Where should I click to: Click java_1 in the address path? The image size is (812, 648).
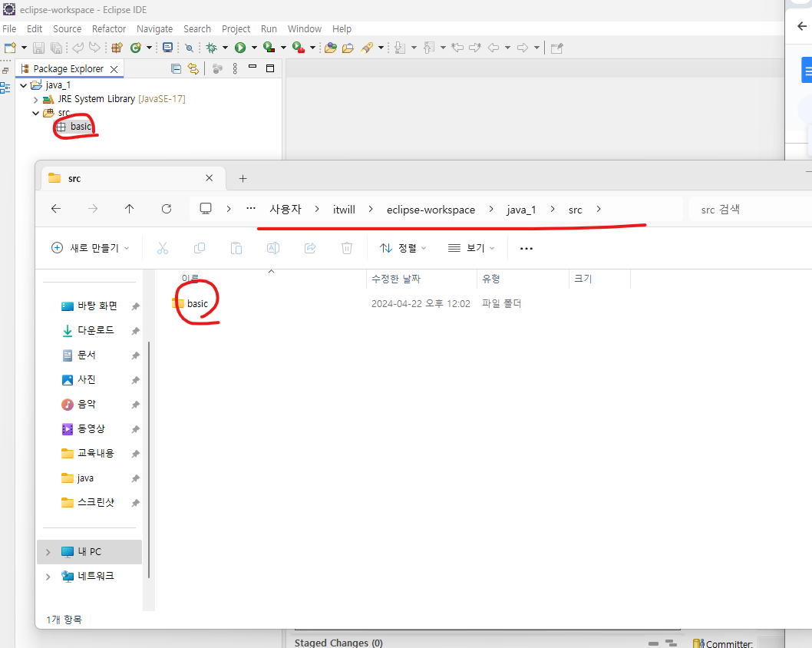click(521, 210)
